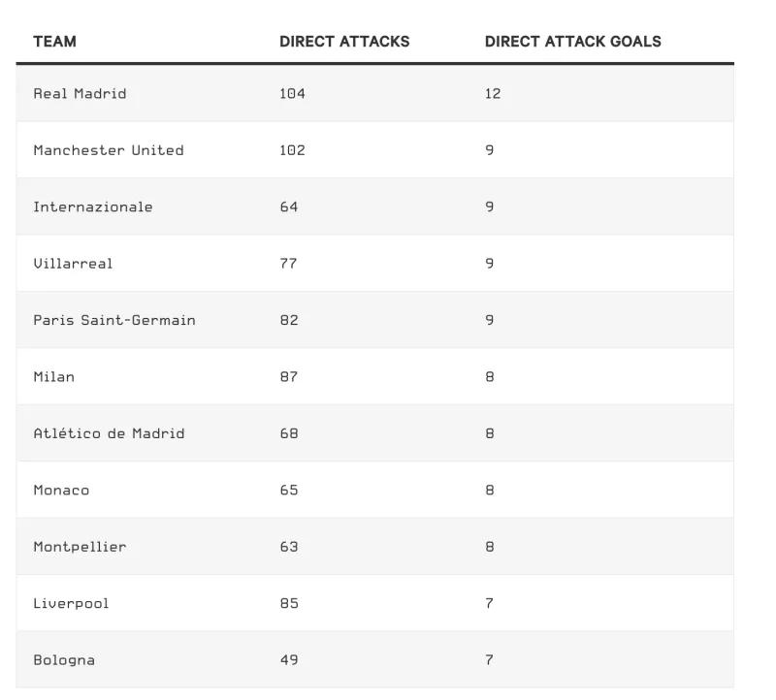The image size is (776, 700).
Task: Click the TEAM column header
Action: coord(54,42)
